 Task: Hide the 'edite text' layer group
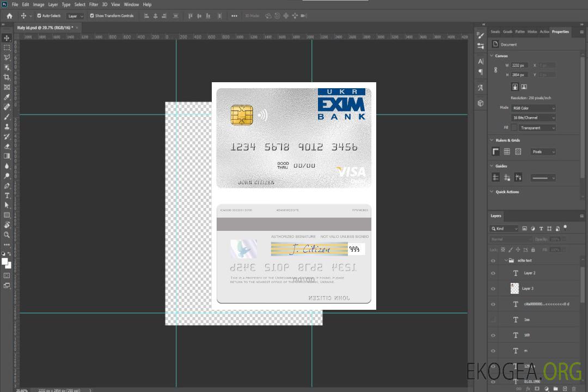493,261
